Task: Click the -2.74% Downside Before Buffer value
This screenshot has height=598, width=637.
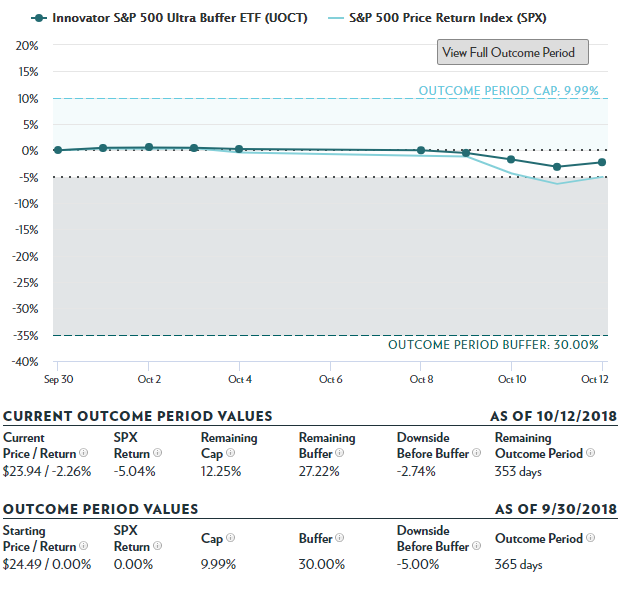Action: coord(416,471)
